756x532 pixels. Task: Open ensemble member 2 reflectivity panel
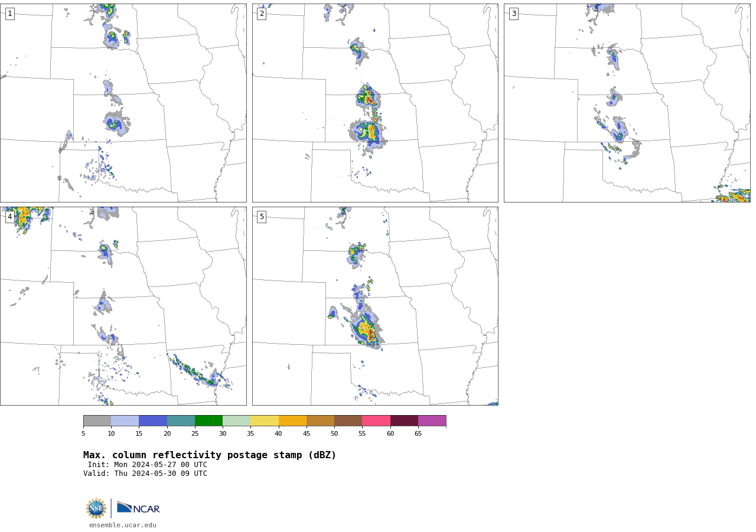tap(375, 103)
